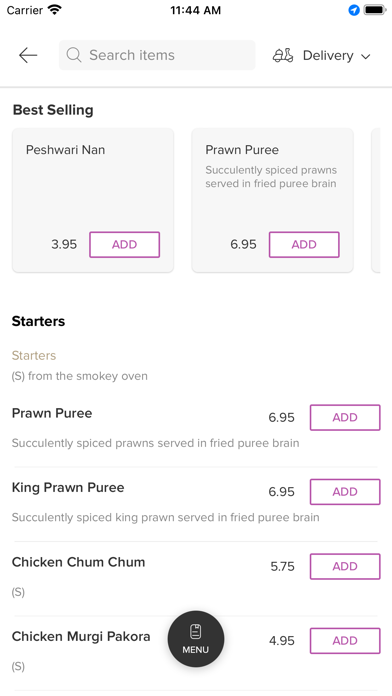Open the Chicken Chum Chum item
392x696 pixels.
coord(78,562)
